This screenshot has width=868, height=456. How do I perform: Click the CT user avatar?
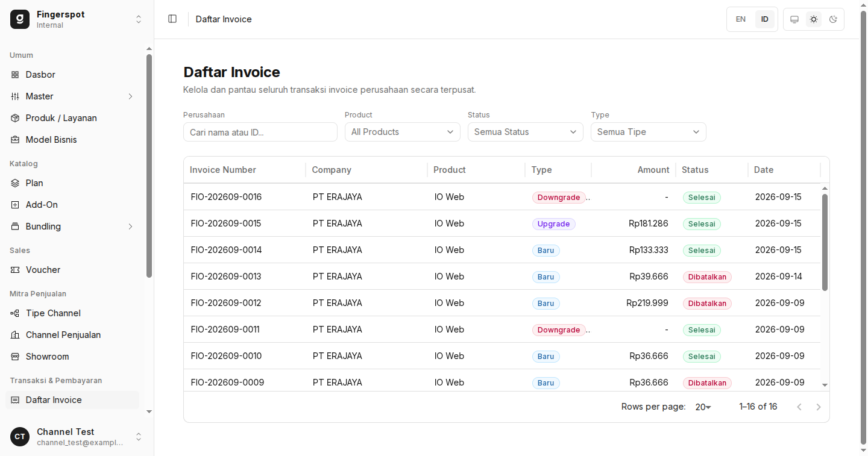[20, 437]
